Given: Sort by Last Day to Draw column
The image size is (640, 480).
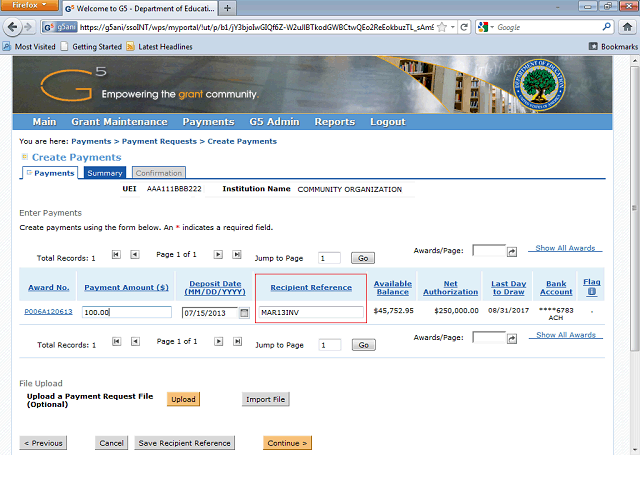Looking at the screenshot, I should click(x=509, y=288).
